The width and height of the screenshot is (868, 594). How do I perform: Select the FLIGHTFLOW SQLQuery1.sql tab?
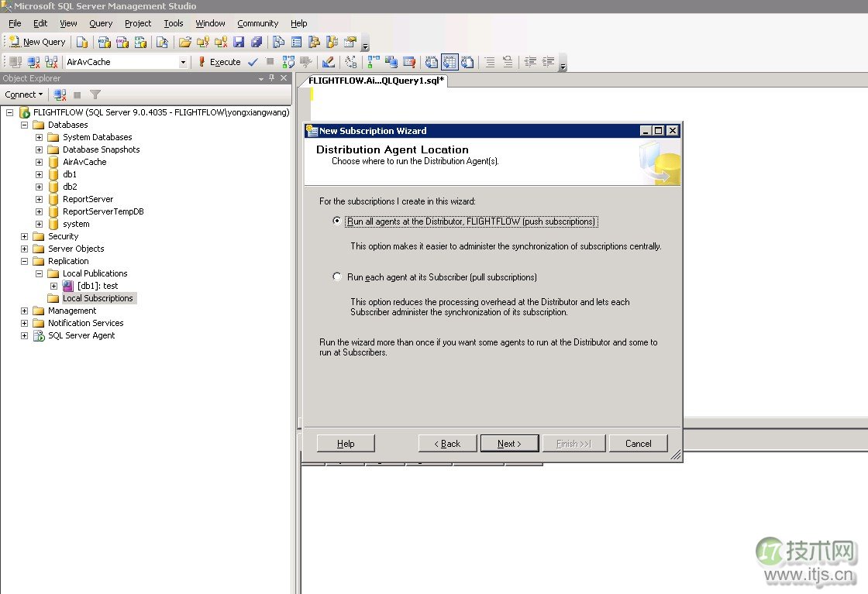[376, 81]
